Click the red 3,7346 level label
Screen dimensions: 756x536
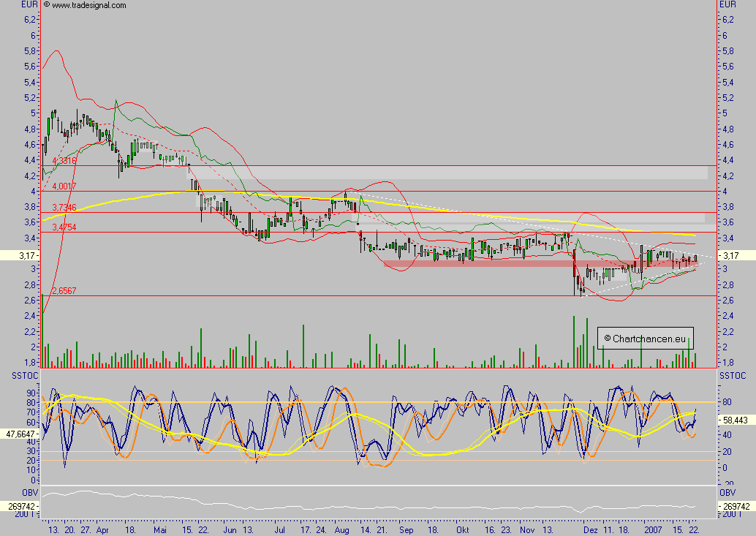pos(64,208)
